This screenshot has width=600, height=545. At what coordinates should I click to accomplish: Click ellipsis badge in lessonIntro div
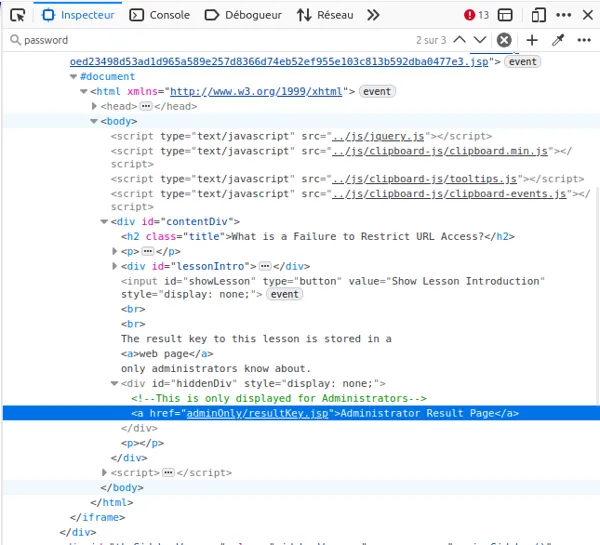265,266
